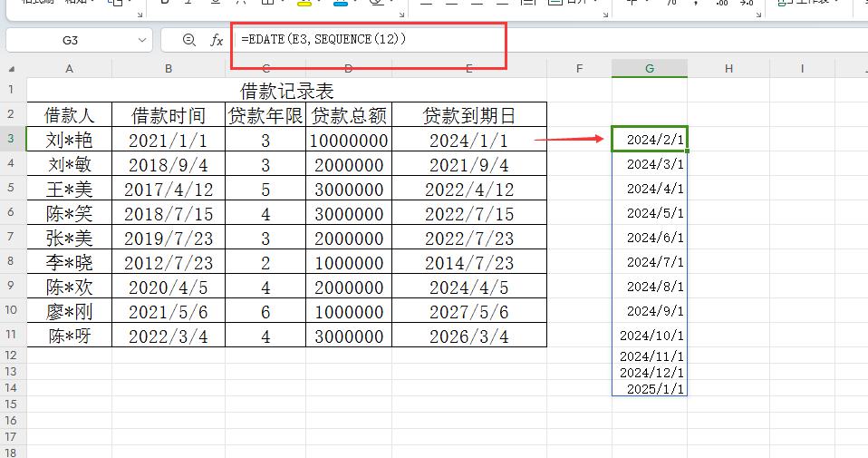Select row 15 header
The width and height of the screenshot is (868, 458).
tap(12, 404)
